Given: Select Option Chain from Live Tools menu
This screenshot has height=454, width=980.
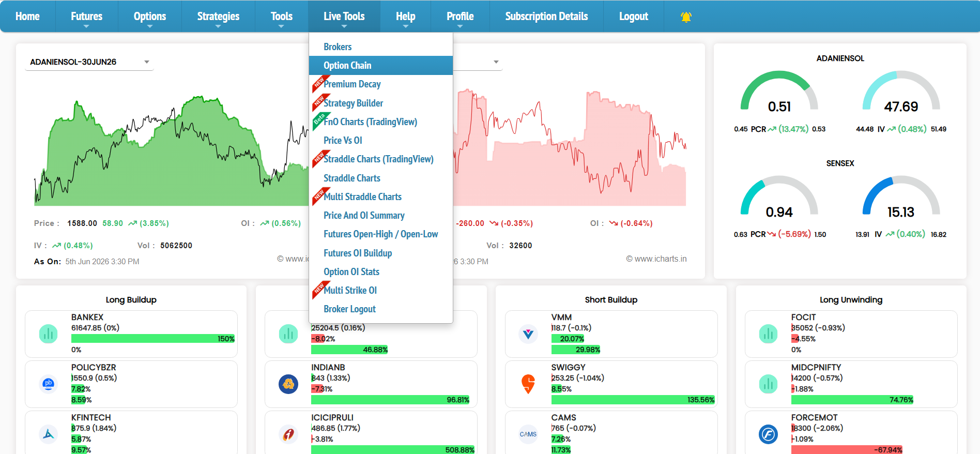Looking at the screenshot, I should click(381, 66).
